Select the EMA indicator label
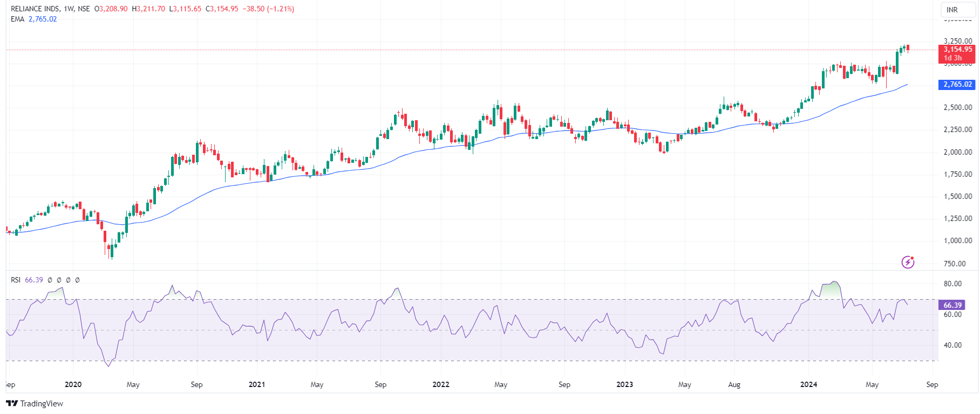 click(17, 19)
